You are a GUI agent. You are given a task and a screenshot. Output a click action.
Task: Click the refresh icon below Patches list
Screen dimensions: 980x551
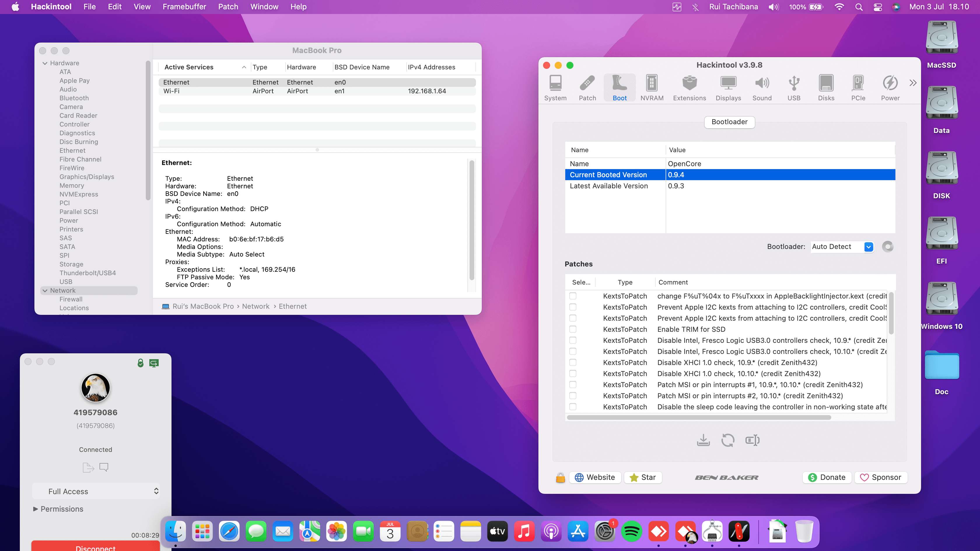pyautogui.click(x=728, y=440)
